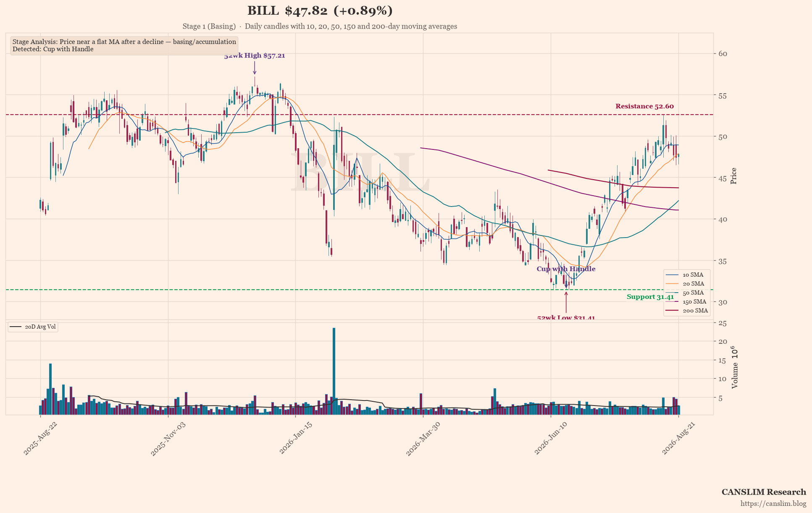Click the "20 SMA" legend entry
812x513 pixels.
(x=687, y=284)
